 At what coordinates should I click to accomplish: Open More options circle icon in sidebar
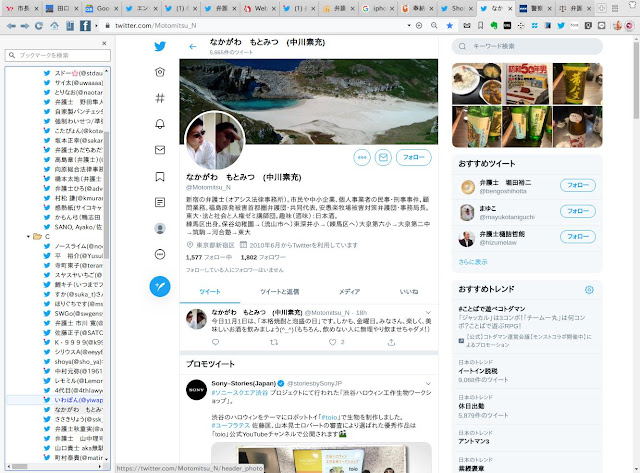tap(160, 255)
